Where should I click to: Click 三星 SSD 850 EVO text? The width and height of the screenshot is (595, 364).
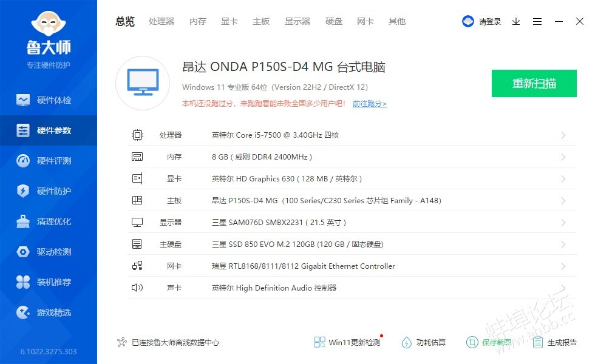coord(297,244)
